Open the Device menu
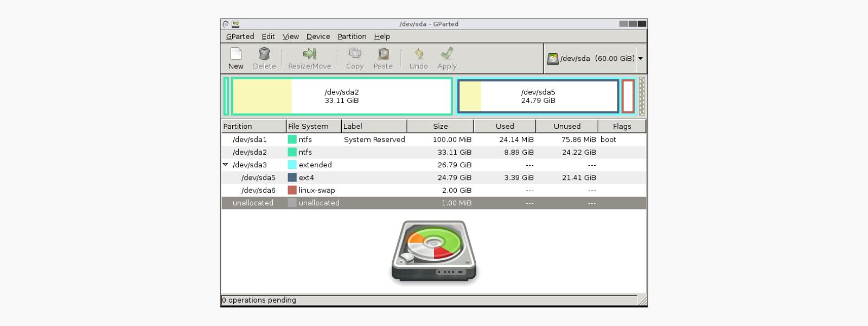Viewport: 868px width, 326px height. 318,36
